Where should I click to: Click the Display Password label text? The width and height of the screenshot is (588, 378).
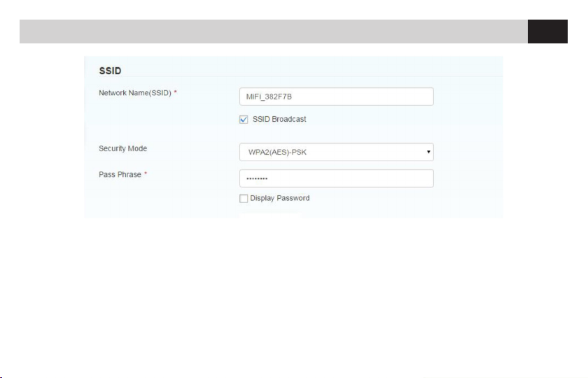click(x=279, y=199)
